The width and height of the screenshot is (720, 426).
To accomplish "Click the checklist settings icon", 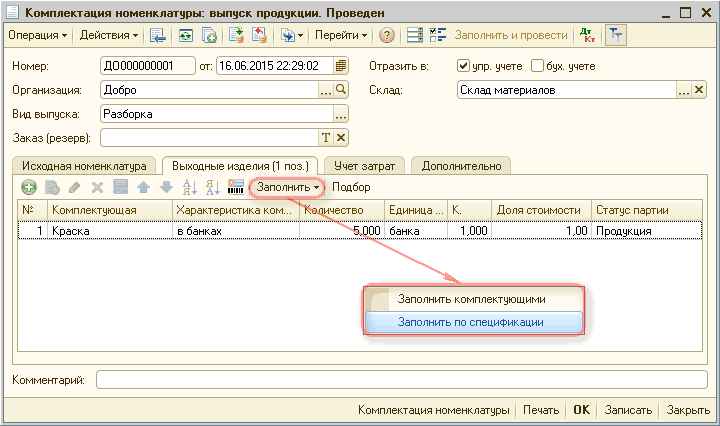I will (438, 35).
